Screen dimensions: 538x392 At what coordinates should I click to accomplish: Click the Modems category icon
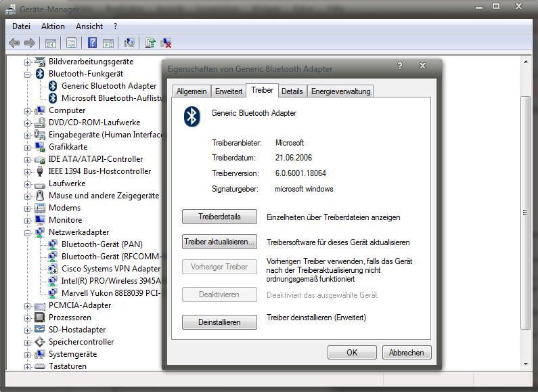40,208
